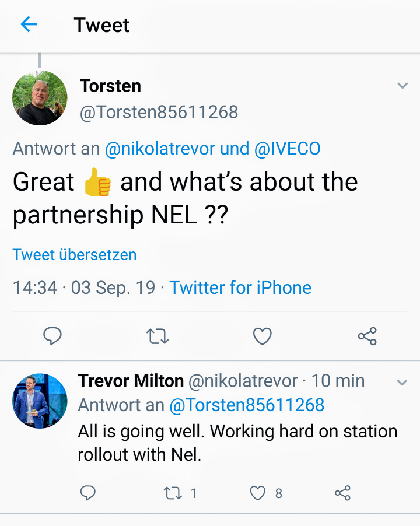
Task: Reply to Torsten's tweet via speech bubble
Action: [x=52, y=336]
